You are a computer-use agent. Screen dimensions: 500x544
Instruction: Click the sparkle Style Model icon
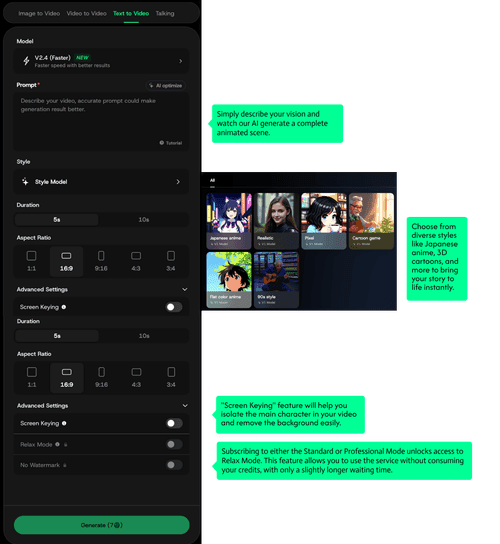25,181
